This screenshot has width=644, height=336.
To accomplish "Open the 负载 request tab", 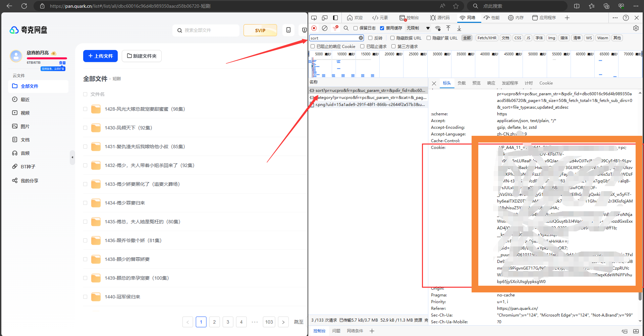I will point(462,83).
